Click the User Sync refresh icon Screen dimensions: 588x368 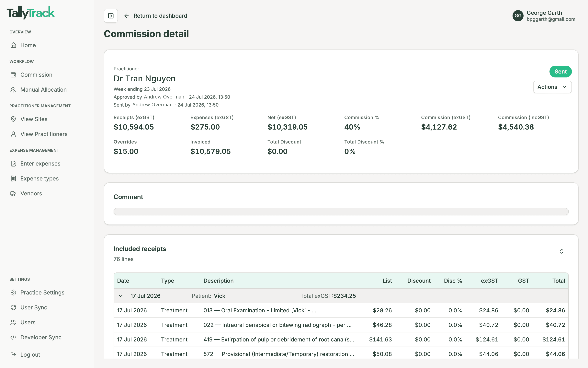tap(13, 307)
